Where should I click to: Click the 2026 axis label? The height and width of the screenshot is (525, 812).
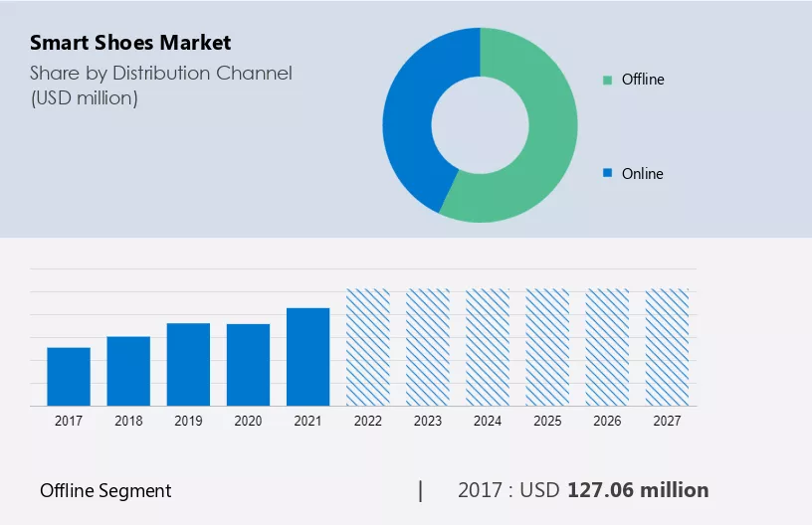pos(607,421)
